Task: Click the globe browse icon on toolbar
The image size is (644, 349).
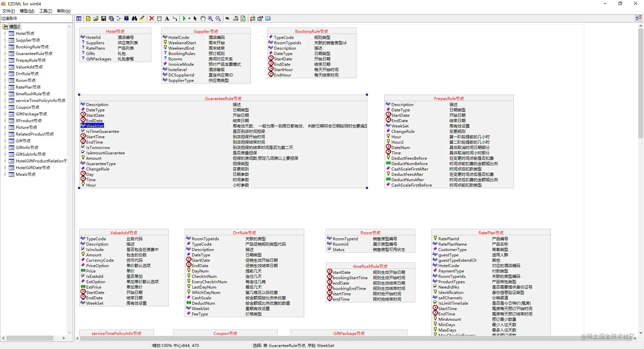Action: coord(126,18)
